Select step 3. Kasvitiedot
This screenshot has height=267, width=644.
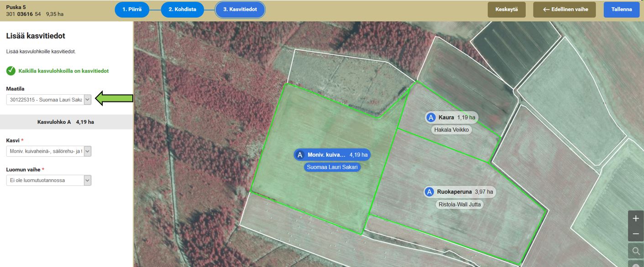(x=240, y=10)
